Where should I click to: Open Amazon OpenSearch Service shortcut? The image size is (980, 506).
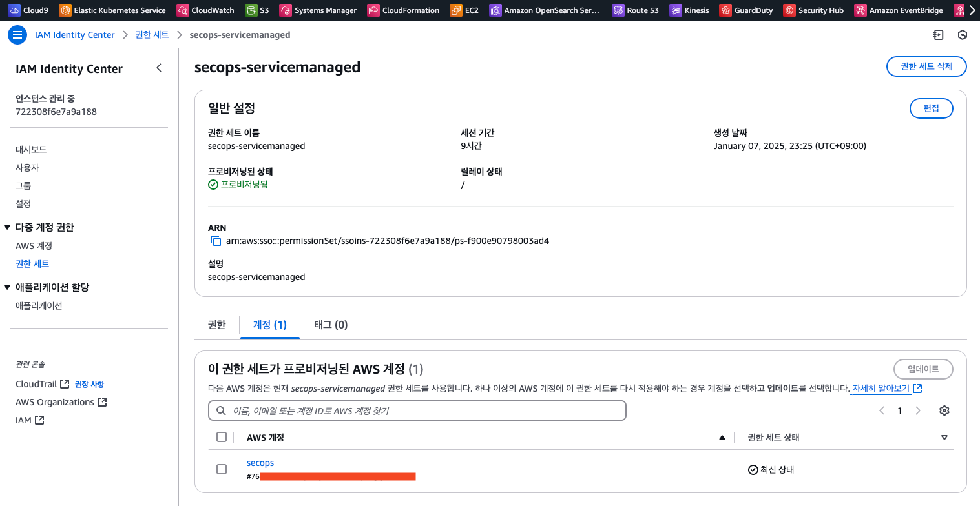tap(545, 10)
